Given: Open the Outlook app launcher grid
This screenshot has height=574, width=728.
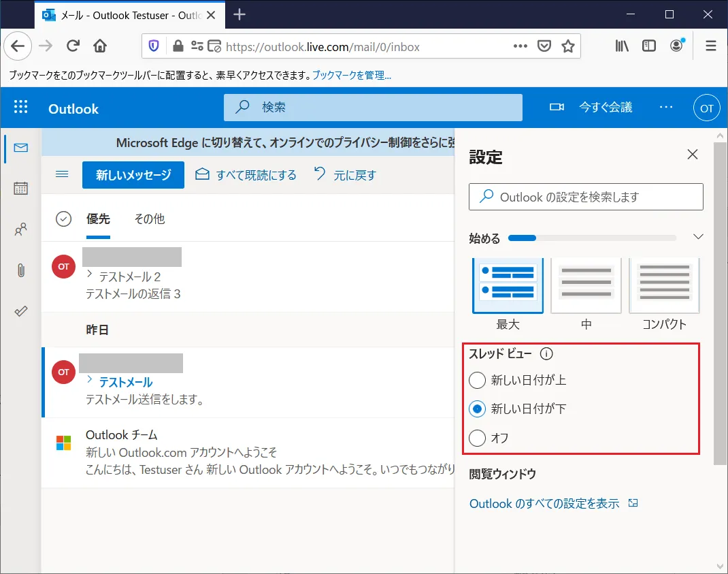Looking at the screenshot, I should tap(21, 107).
